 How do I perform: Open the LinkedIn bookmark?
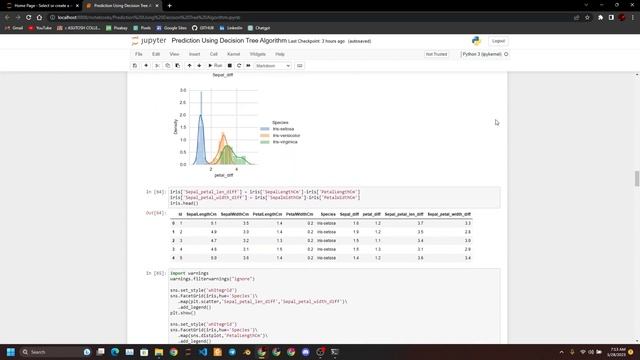click(231, 28)
